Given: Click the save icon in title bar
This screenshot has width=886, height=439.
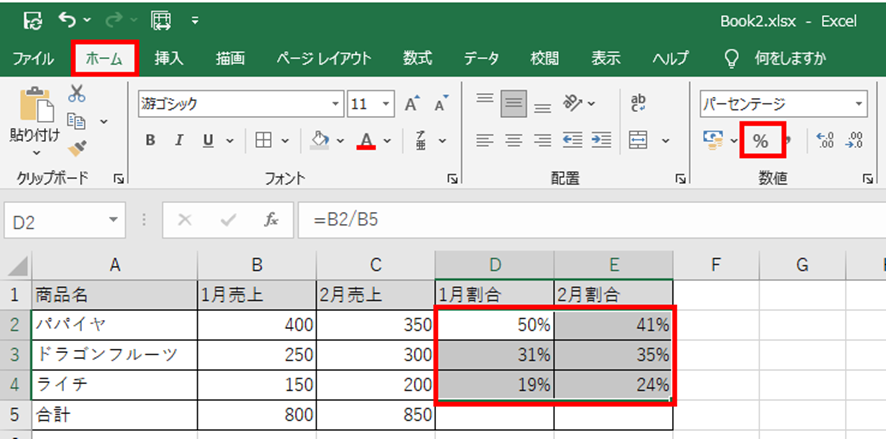Looking at the screenshot, I should tap(32, 19).
